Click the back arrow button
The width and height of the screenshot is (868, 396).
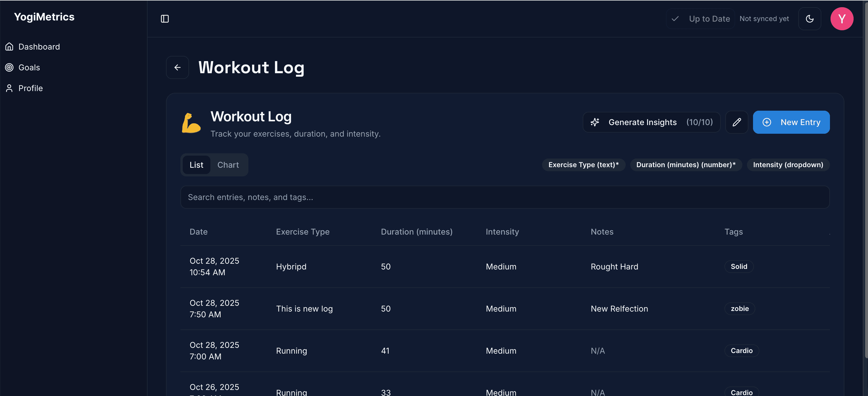click(x=177, y=67)
